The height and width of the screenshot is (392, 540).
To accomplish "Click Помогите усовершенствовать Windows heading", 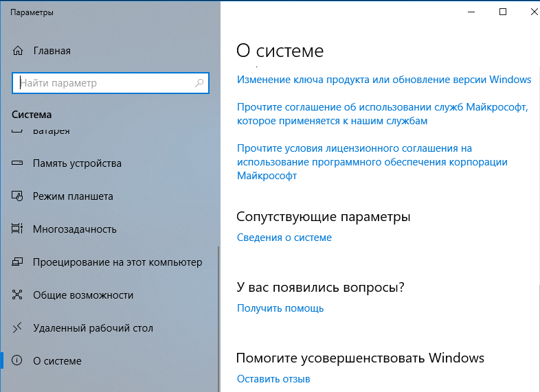I will [x=360, y=358].
